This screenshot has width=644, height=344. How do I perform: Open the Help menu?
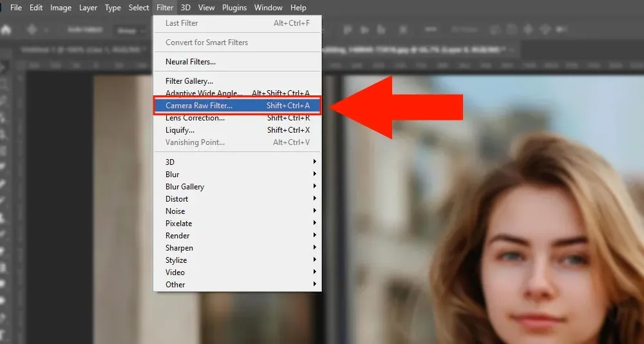(298, 7)
